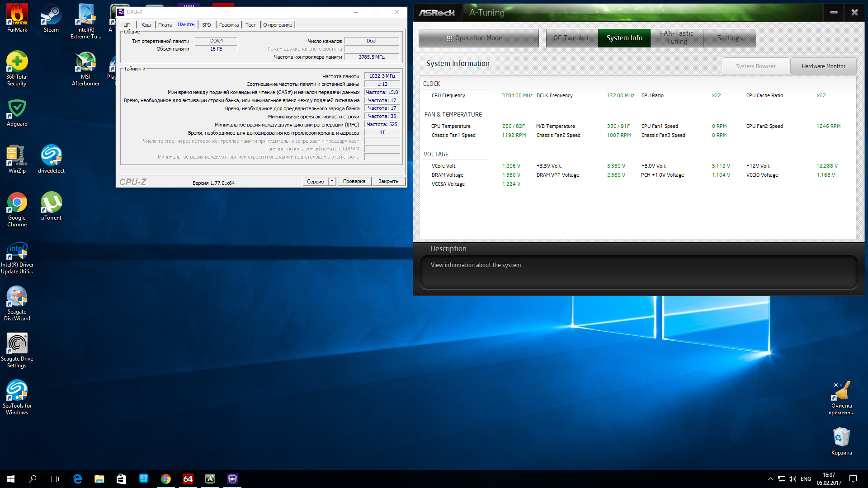Click the taskbar clock and date
This screenshot has height=488, width=868.
pos(829,479)
